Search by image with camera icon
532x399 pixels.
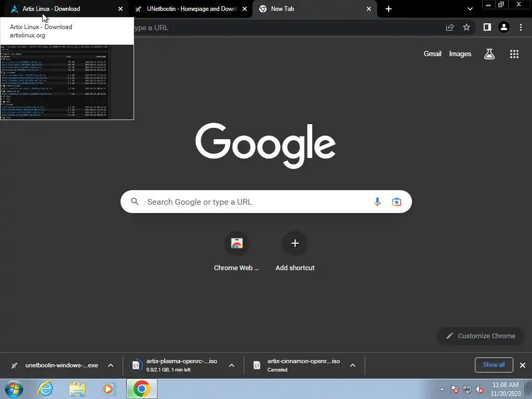396,202
